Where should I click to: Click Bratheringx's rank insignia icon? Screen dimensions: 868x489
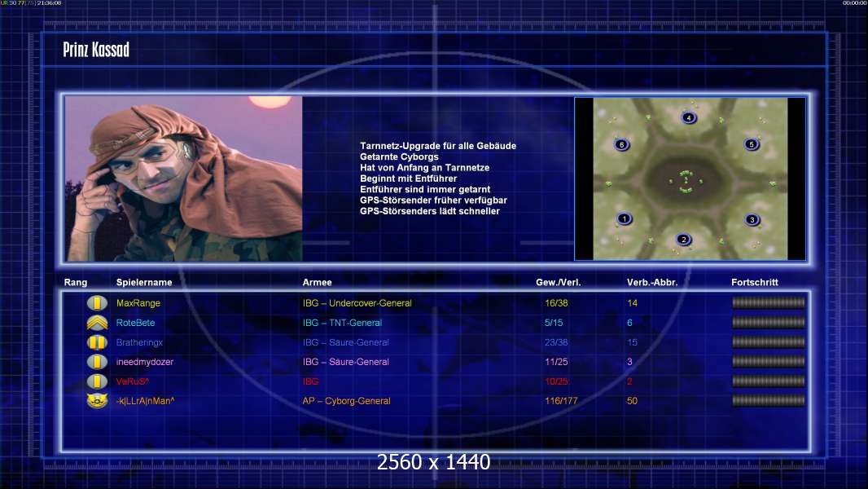97,342
